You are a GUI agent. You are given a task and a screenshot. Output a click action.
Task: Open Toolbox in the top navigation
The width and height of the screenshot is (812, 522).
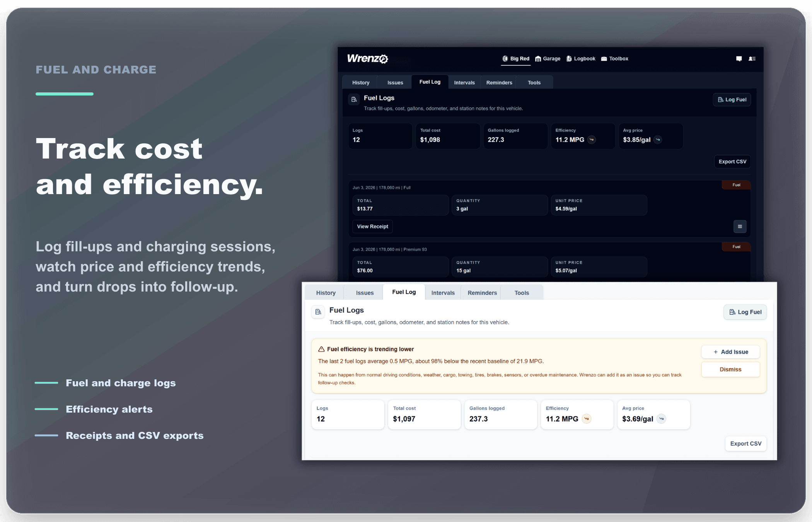[x=615, y=59]
